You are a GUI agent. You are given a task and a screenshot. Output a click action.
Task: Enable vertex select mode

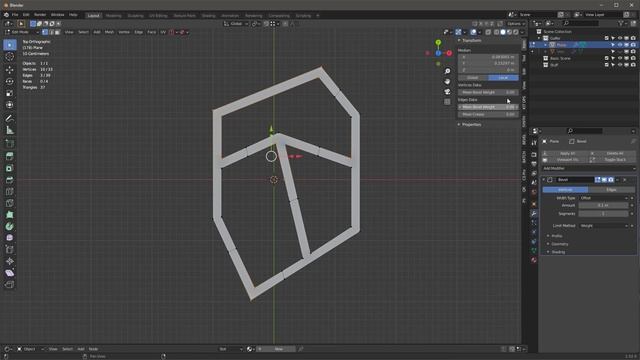click(x=45, y=32)
